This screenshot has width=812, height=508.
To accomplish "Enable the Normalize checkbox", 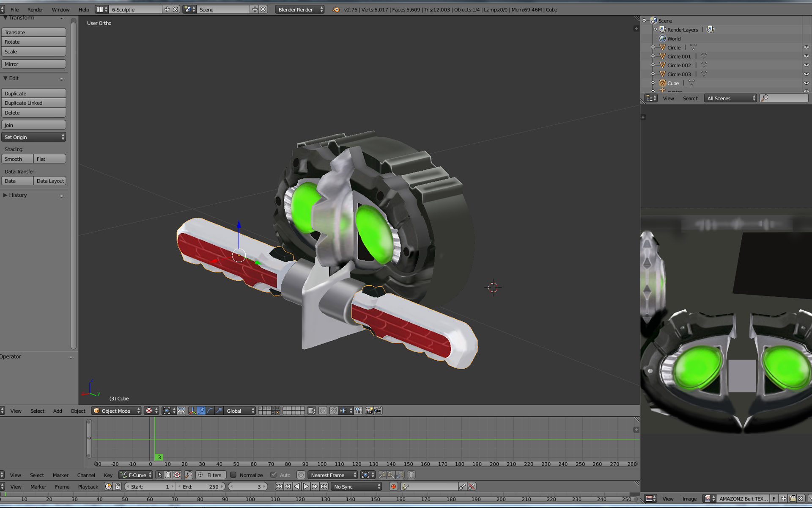I will pyautogui.click(x=233, y=475).
